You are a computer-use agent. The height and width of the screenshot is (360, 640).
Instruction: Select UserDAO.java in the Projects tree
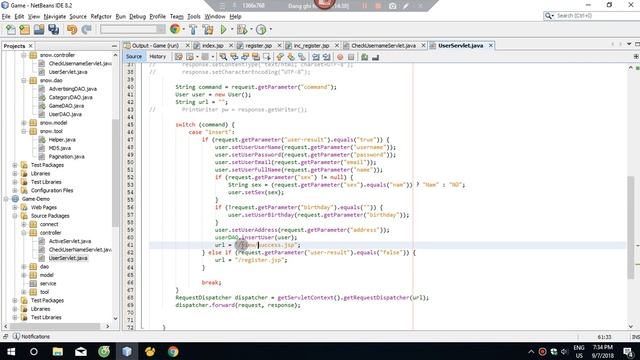65,114
